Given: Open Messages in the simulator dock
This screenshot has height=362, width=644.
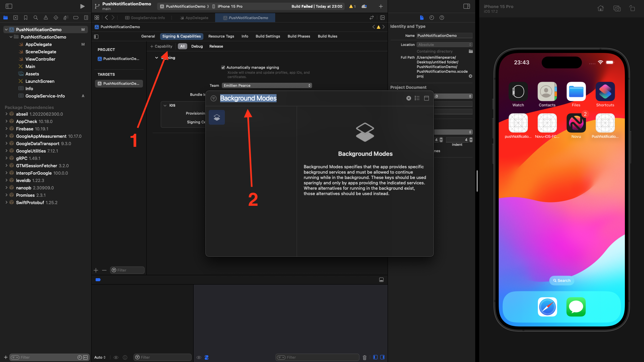Looking at the screenshot, I should point(576,307).
